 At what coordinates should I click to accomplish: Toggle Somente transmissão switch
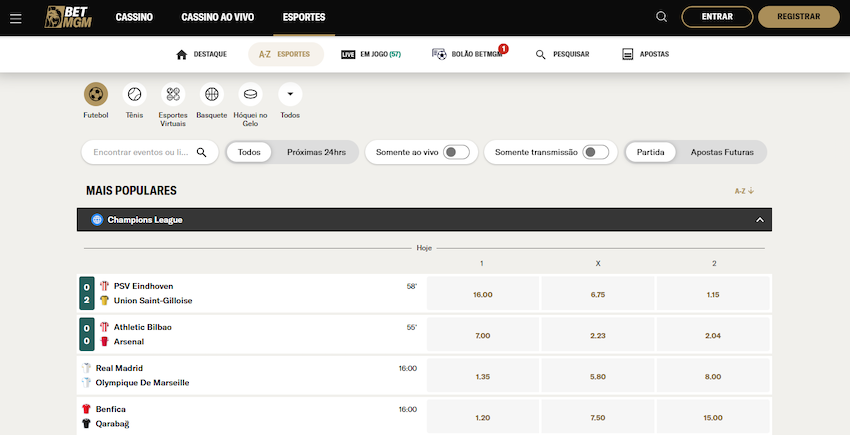point(596,152)
